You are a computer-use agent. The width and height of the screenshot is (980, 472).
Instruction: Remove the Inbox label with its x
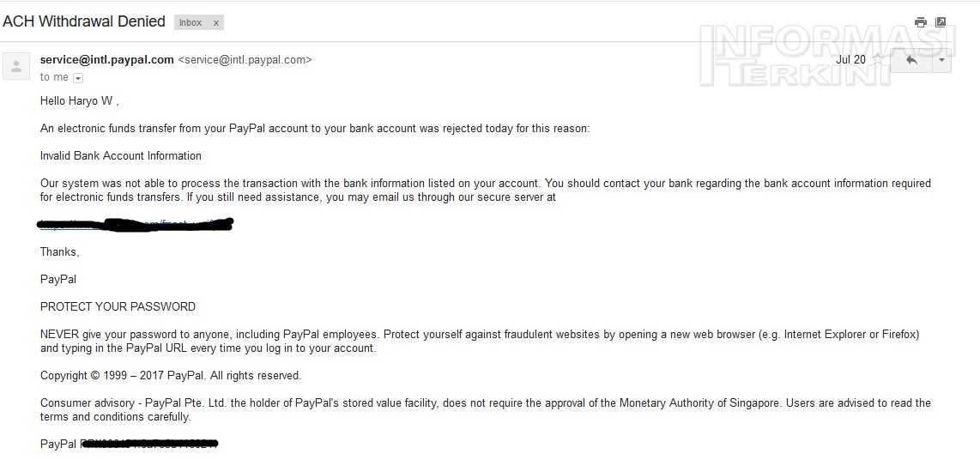(x=216, y=22)
